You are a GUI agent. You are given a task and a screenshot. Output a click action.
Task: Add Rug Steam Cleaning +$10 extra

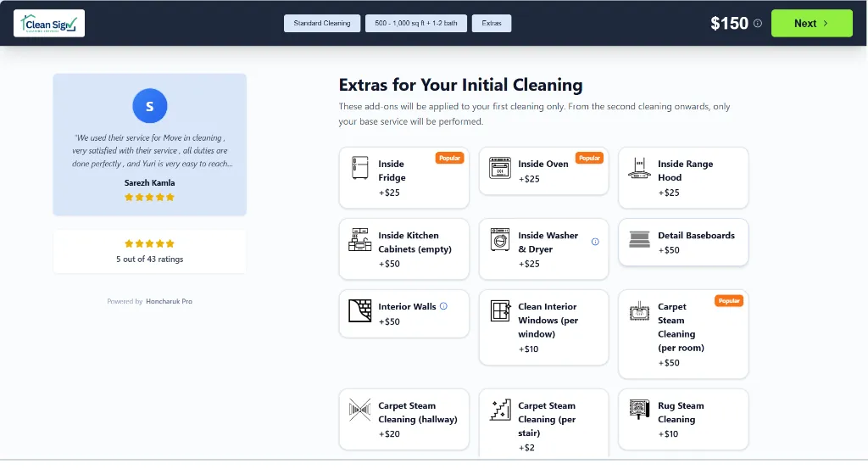[x=683, y=419]
